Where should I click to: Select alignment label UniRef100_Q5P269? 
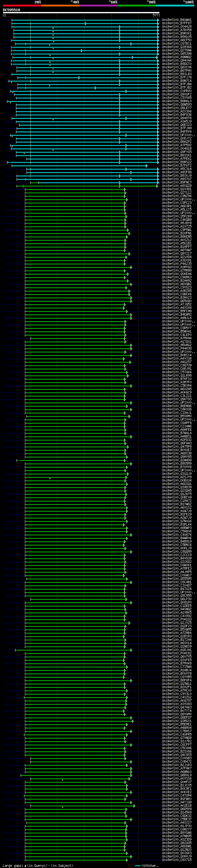click(x=177, y=216)
